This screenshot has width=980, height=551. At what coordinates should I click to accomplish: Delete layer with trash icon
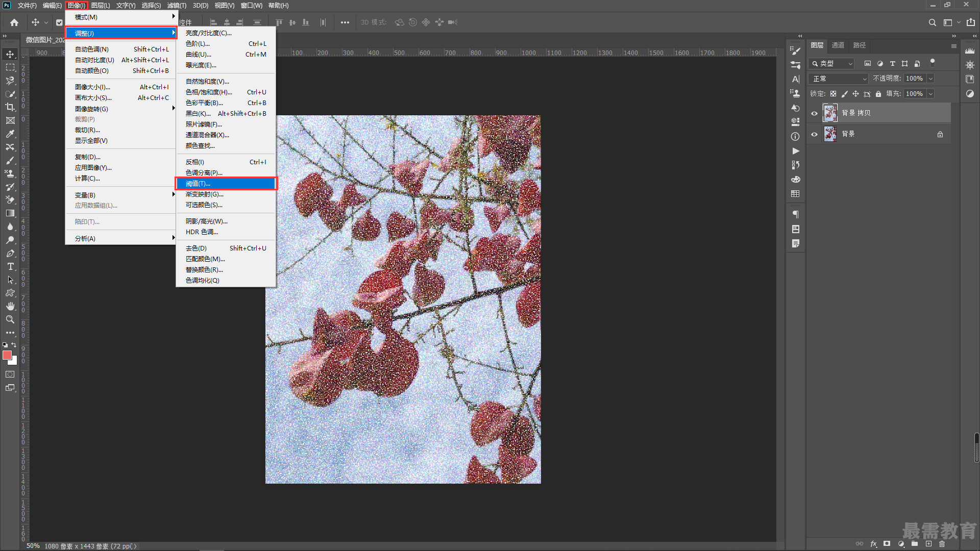pyautogui.click(x=942, y=544)
